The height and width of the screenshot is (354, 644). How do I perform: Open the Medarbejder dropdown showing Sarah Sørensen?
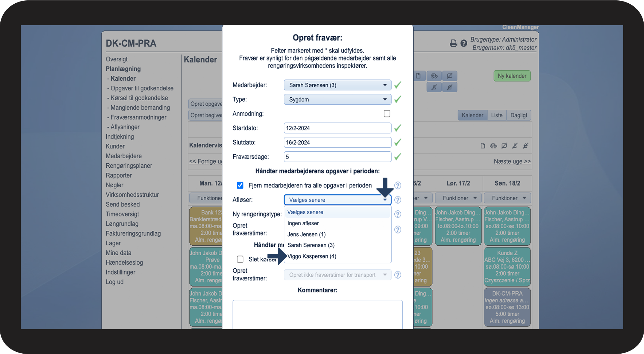click(x=337, y=85)
